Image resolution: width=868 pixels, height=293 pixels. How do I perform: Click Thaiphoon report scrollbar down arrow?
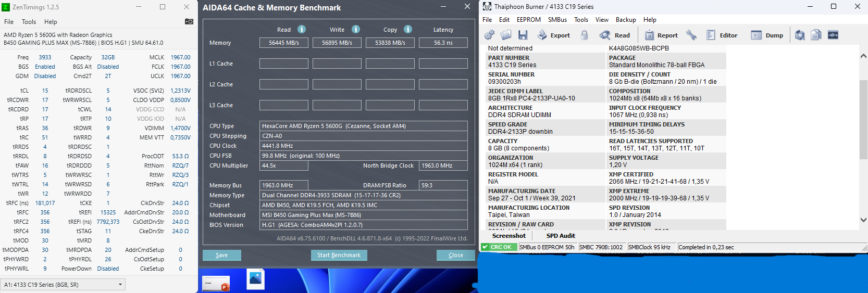pos(863,220)
